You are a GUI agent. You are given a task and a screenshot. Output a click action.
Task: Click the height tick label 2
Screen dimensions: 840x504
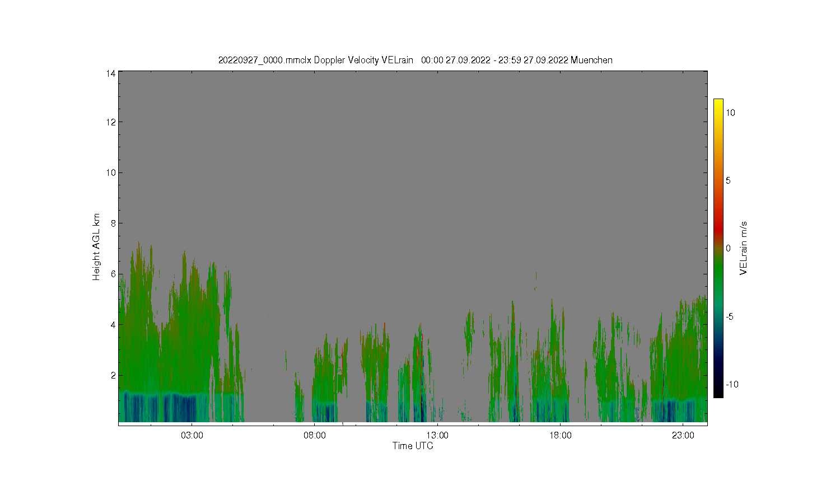113,375
